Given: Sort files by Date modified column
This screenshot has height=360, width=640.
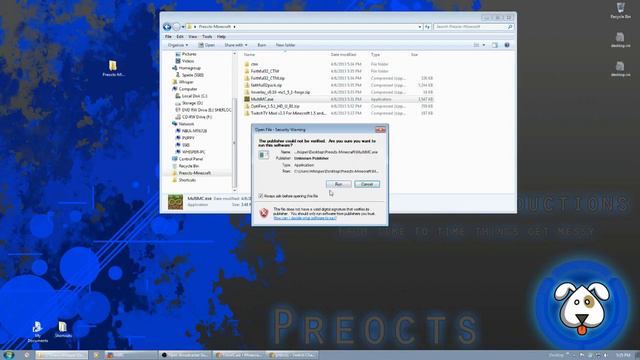Looking at the screenshot, I should coord(343,55).
